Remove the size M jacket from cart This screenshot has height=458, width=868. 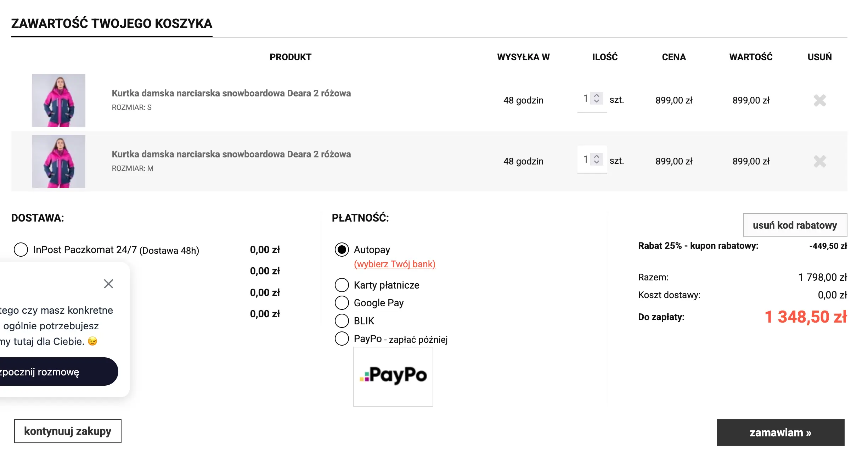[819, 161]
